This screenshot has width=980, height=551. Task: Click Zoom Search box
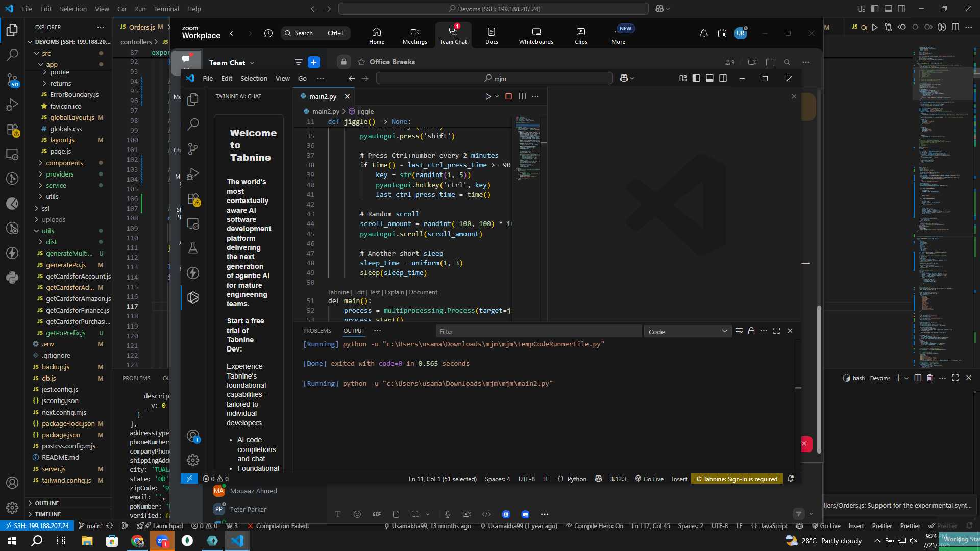(315, 33)
